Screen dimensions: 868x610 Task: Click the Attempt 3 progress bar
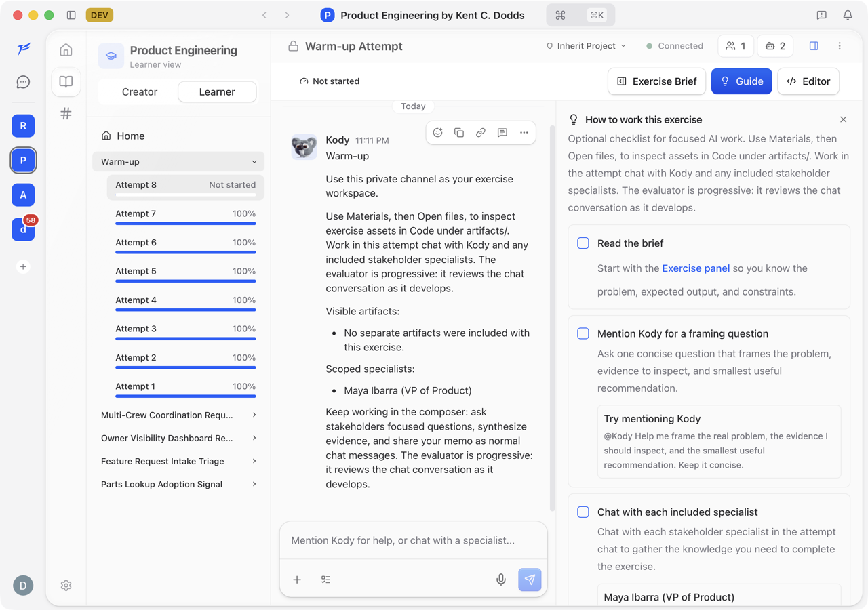tap(185, 339)
